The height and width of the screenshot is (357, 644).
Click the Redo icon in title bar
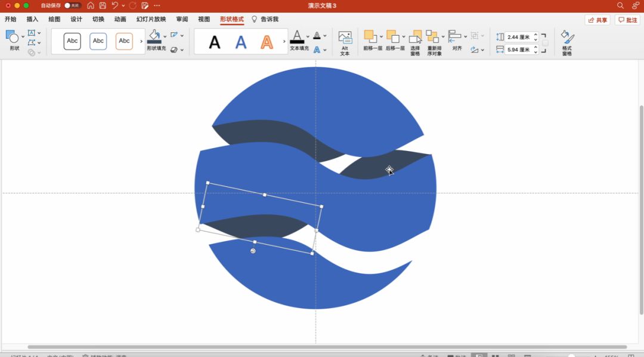tap(132, 5)
